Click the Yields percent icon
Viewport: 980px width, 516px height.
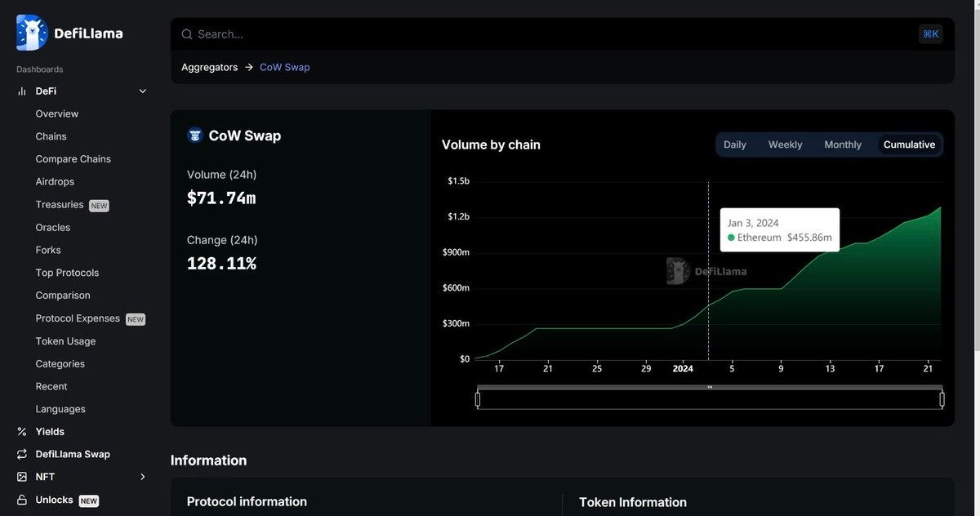point(22,432)
